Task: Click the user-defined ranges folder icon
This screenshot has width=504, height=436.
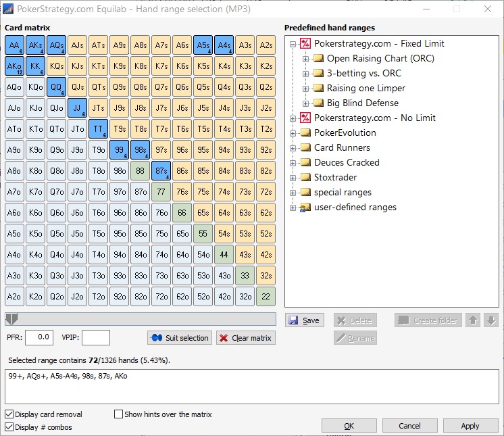Action: point(305,208)
